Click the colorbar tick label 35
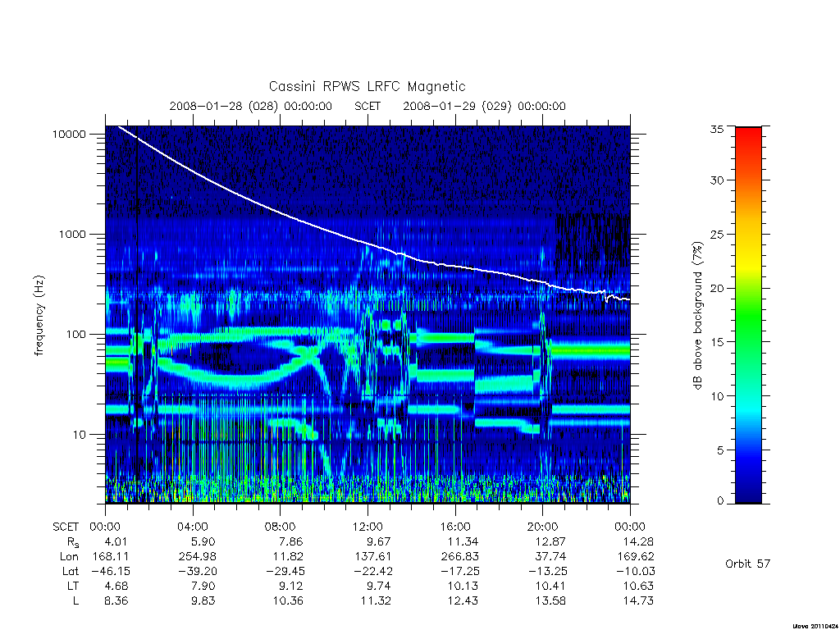Screen dimensions: 840x630 point(716,129)
